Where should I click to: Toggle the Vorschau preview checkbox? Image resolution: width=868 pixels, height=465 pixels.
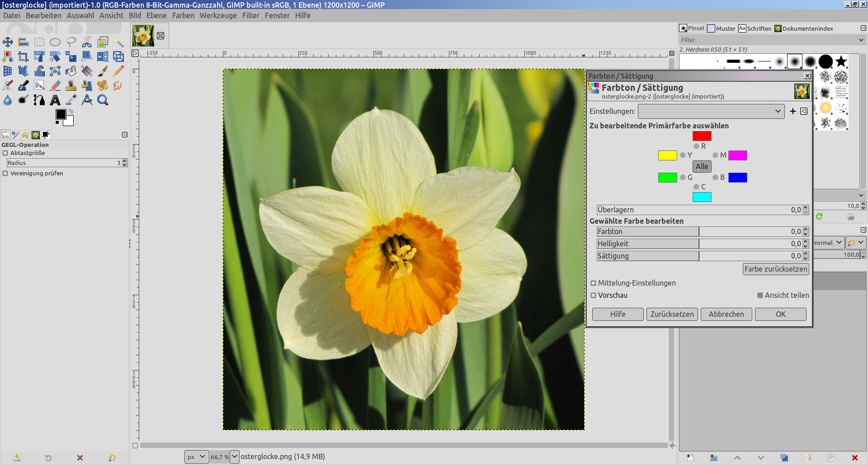(x=593, y=296)
